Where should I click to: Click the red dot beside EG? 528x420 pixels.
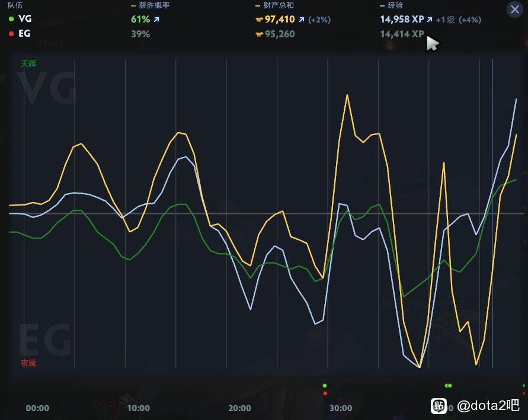pyautogui.click(x=11, y=34)
